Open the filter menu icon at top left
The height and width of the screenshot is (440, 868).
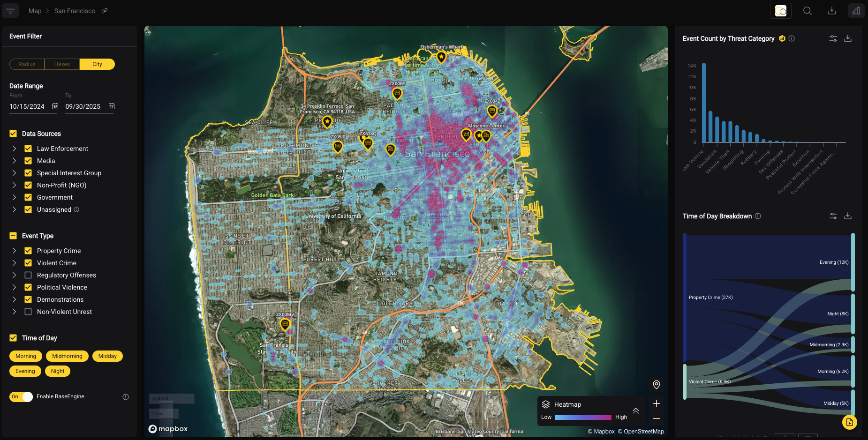10,11
